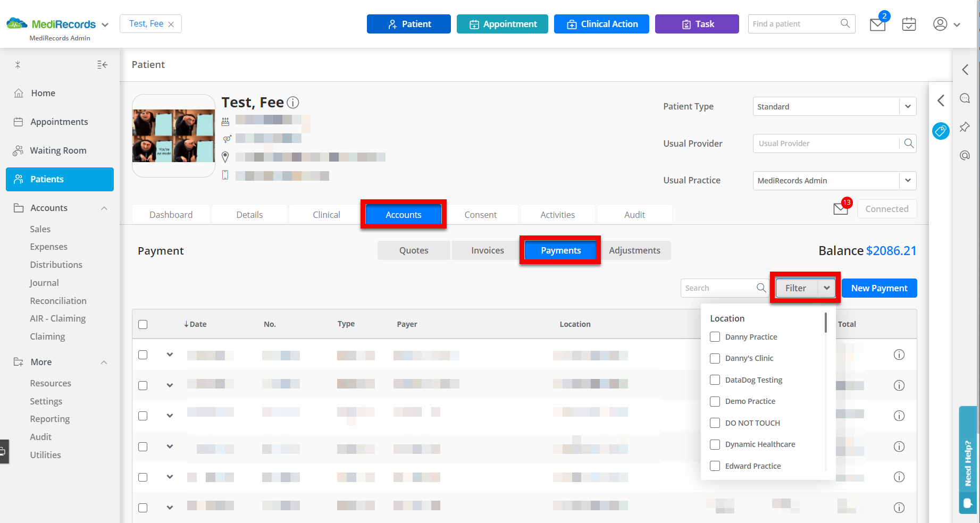The width and height of the screenshot is (980, 523).
Task: Click the Appointment button
Action: [502, 24]
